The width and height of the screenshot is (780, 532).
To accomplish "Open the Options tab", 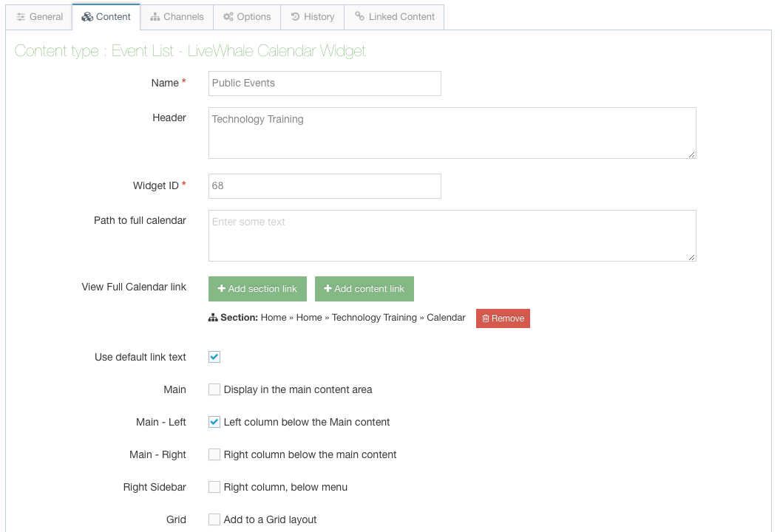I will tap(247, 17).
